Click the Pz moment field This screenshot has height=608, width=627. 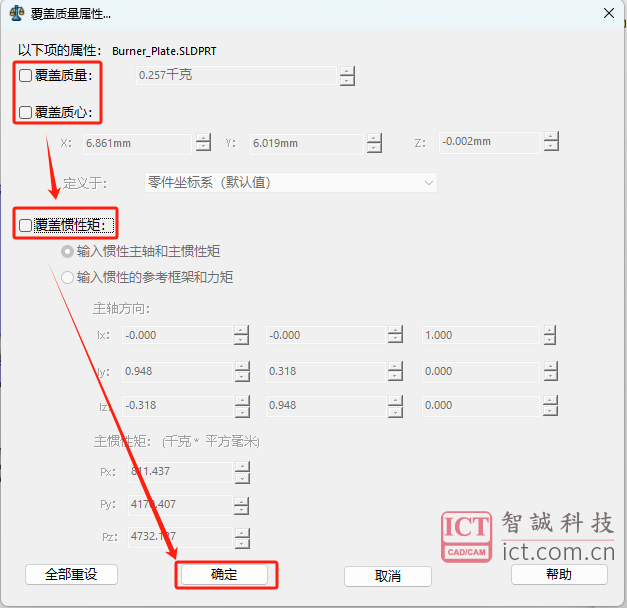click(180, 537)
